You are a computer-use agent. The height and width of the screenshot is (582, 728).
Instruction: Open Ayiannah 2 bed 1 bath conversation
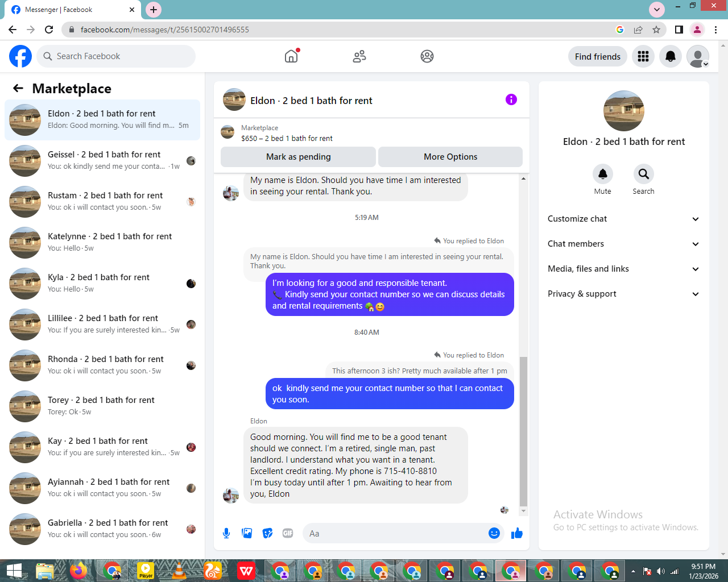click(x=102, y=488)
